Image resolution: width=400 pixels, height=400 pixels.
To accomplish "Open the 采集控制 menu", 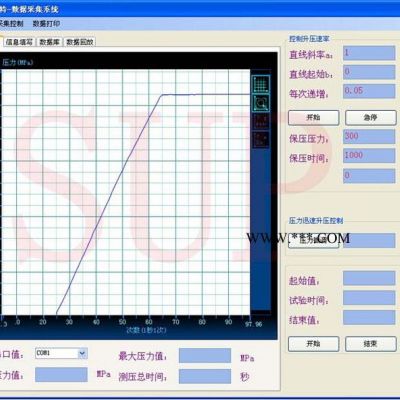I will pos(11,24).
